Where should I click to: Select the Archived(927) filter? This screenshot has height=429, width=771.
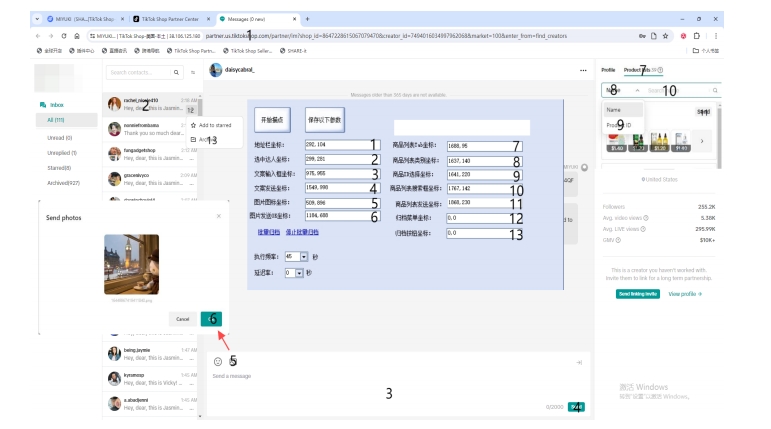tap(63, 183)
